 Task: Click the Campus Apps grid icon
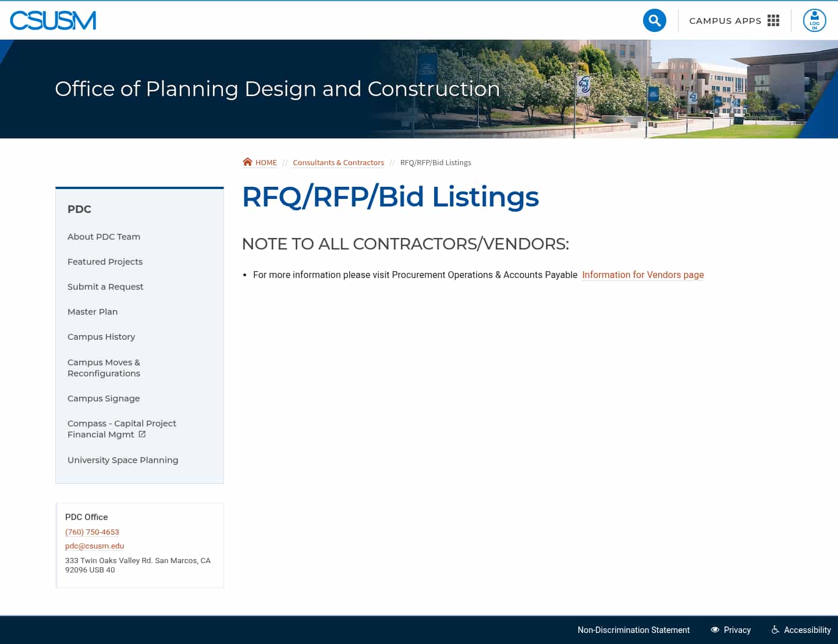(773, 20)
